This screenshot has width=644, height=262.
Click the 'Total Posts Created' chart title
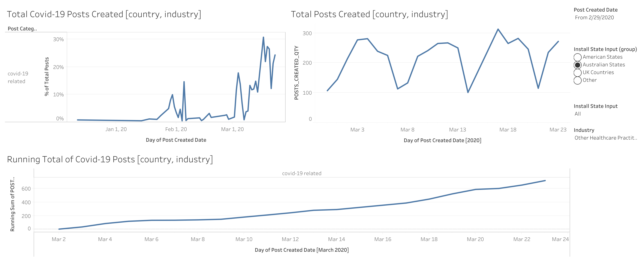pos(369,14)
